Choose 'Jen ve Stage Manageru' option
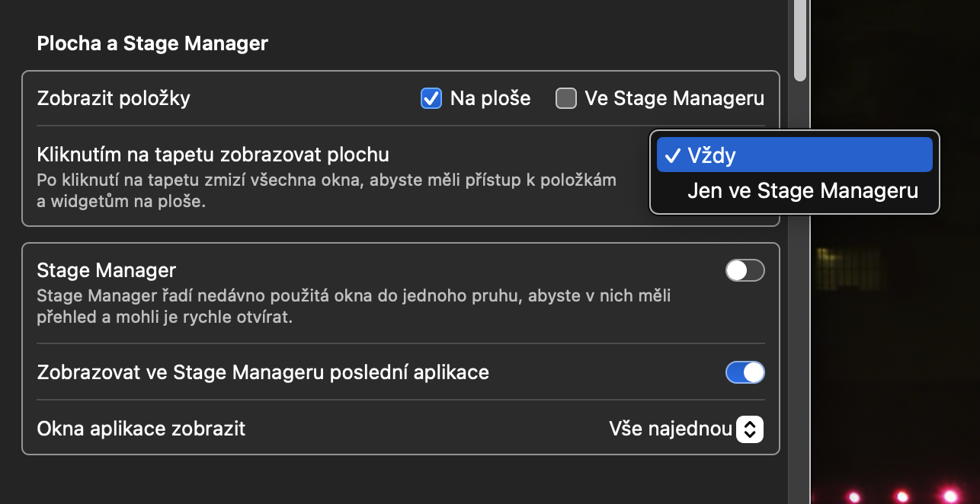Screen dimensions: 980x504 point(794,191)
